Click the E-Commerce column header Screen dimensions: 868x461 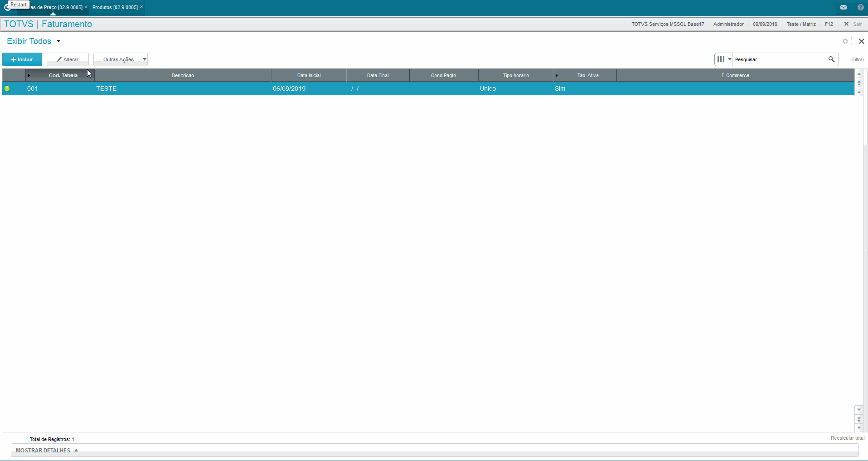pos(735,75)
